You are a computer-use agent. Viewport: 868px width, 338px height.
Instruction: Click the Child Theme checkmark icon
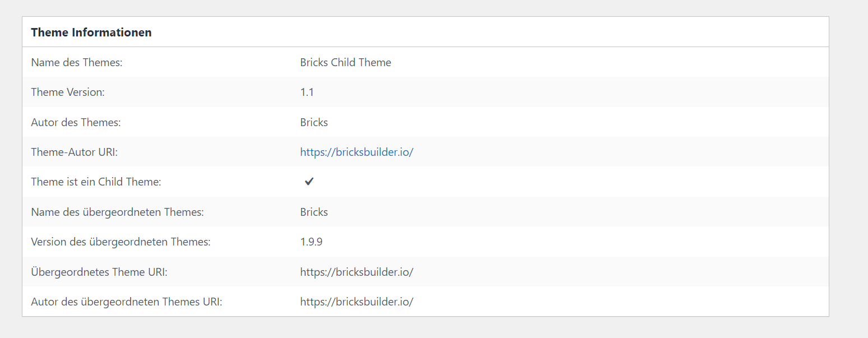coord(309,182)
